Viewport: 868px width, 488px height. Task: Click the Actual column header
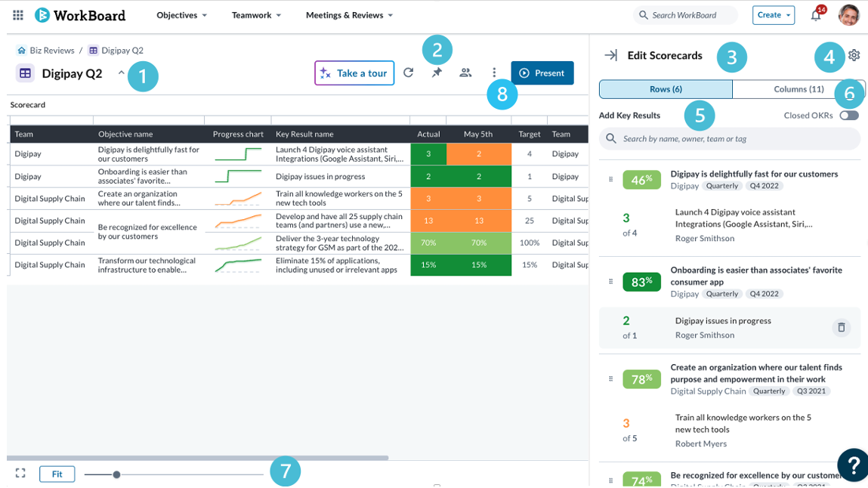point(428,134)
